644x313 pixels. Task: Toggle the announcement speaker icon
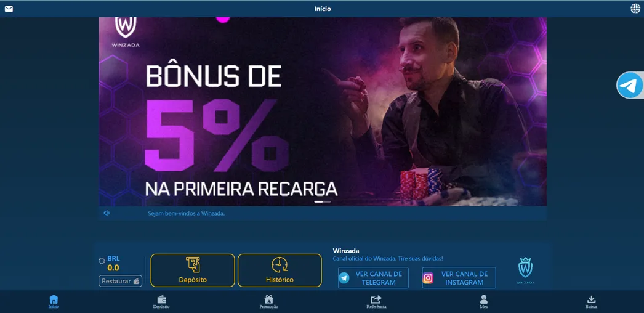[x=107, y=213]
